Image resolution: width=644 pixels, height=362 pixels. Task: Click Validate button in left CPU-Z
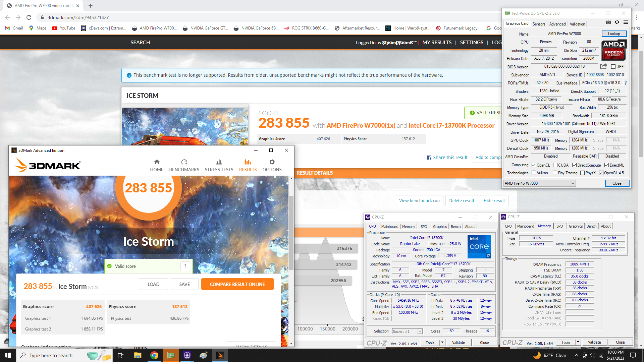459,343
